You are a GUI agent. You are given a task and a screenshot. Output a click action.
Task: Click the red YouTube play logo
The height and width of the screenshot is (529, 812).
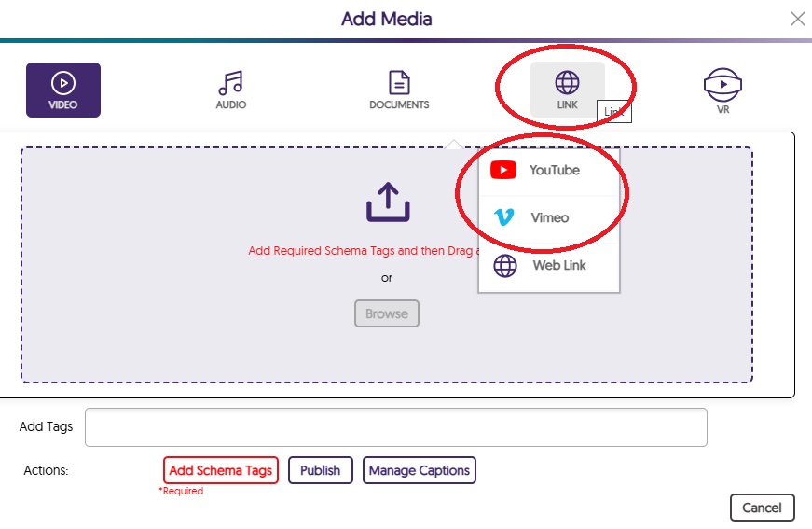tap(503, 170)
